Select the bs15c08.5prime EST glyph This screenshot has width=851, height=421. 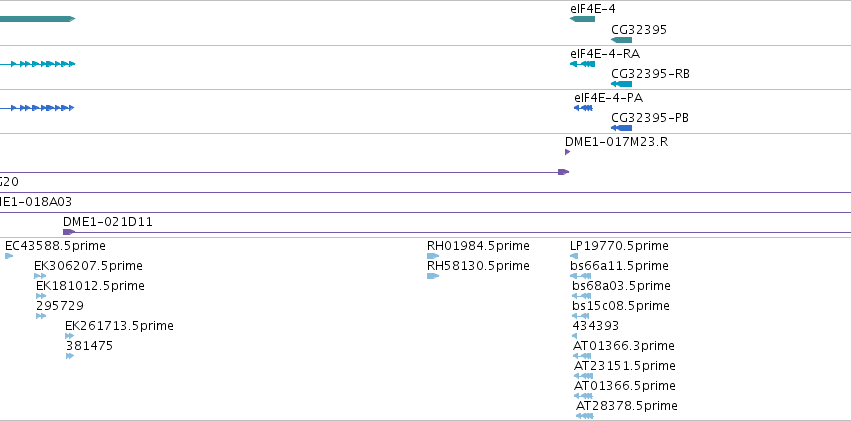pyautogui.click(x=581, y=316)
